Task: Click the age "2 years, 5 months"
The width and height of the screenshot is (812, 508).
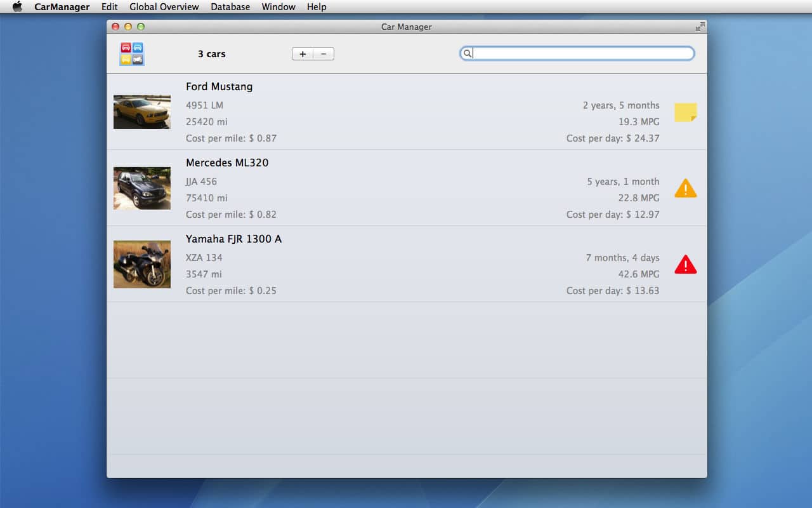Action: [x=621, y=105]
